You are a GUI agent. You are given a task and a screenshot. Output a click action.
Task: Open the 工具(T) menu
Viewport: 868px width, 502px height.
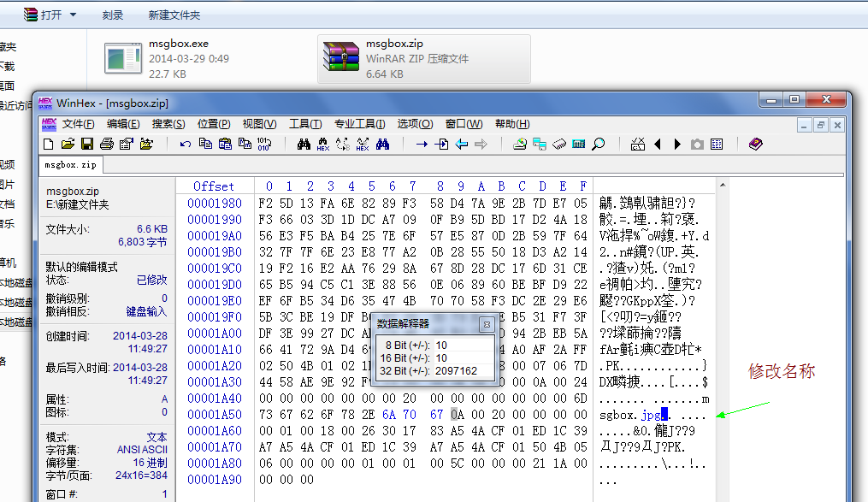pyautogui.click(x=305, y=124)
